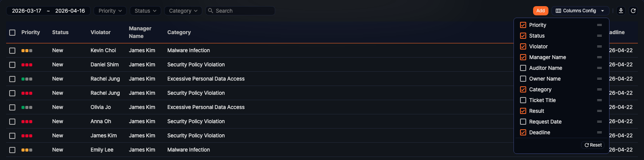Expand the Status filter dropdown

[145, 11]
